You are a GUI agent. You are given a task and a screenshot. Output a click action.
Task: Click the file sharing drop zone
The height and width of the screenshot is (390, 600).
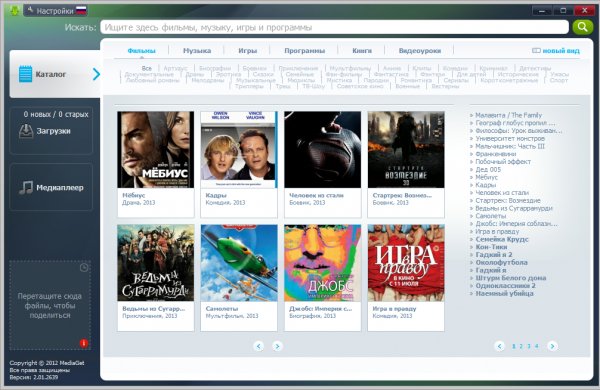click(x=50, y=305)
